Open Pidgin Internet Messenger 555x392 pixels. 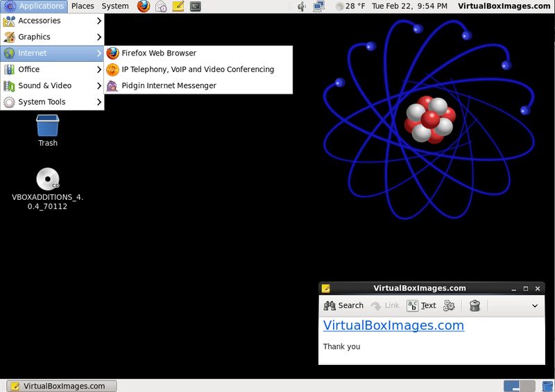point(198,86)
